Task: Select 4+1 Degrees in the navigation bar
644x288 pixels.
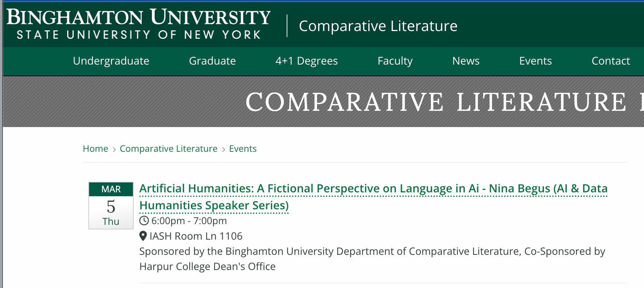Action: [x=306, y=61]
